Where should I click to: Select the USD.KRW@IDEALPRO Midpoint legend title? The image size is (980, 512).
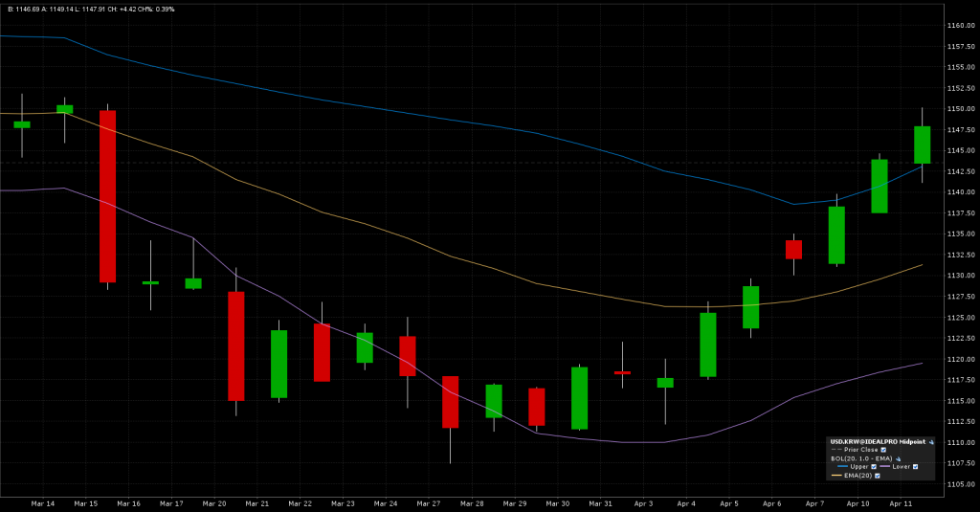(x=879, y=442)
